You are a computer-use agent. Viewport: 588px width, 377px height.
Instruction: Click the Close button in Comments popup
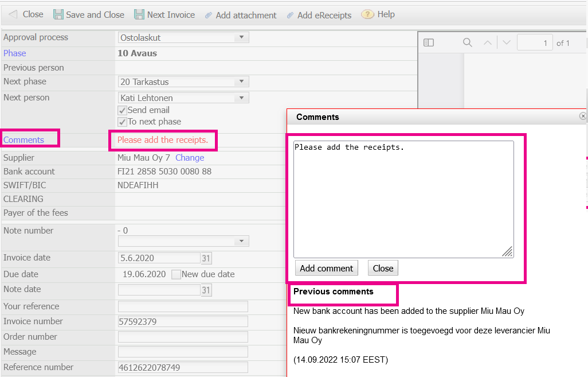[383, 268]
